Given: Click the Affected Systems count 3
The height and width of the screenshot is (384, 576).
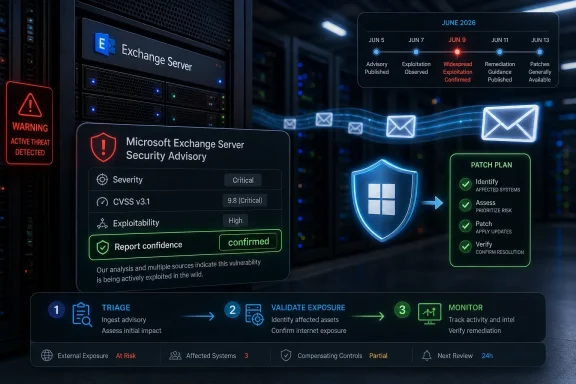Looking at the screenshot, I should (x=246, y=356).
